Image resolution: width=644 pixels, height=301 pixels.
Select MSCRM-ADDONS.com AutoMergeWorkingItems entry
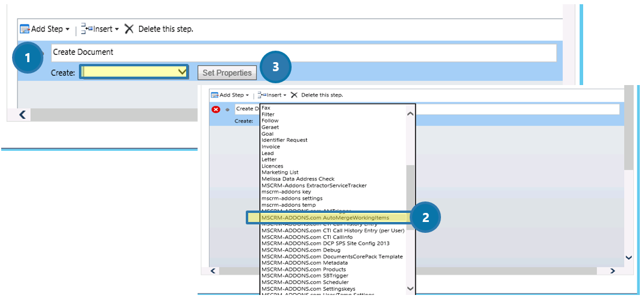pyautogui.click(x=325, y=218)
